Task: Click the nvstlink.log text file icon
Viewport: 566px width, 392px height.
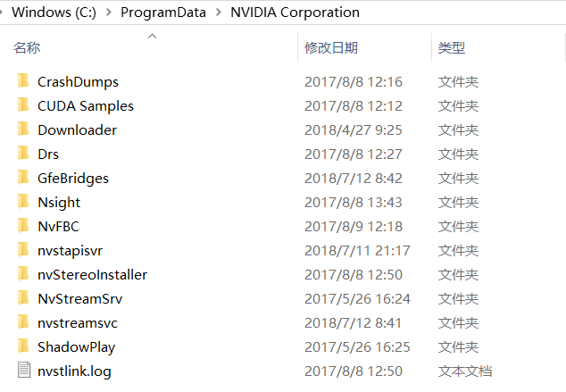Action: (x=24, y=371)
